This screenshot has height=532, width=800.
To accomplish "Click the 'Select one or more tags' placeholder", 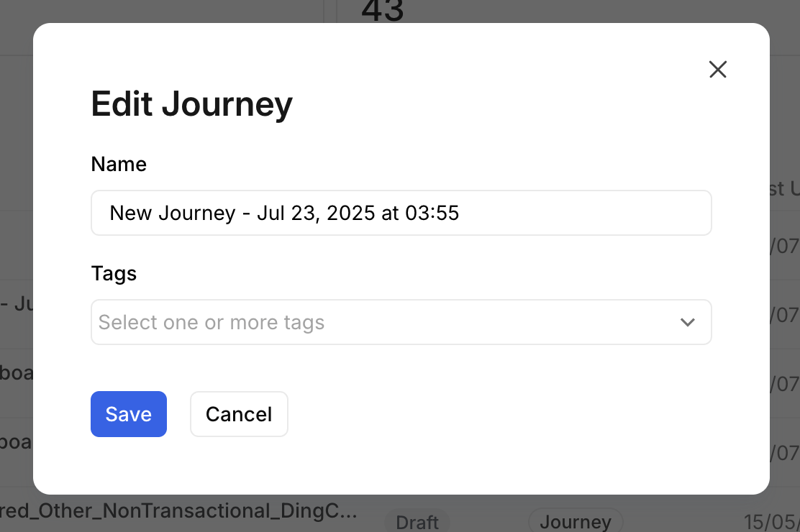I will click(212, 322).
